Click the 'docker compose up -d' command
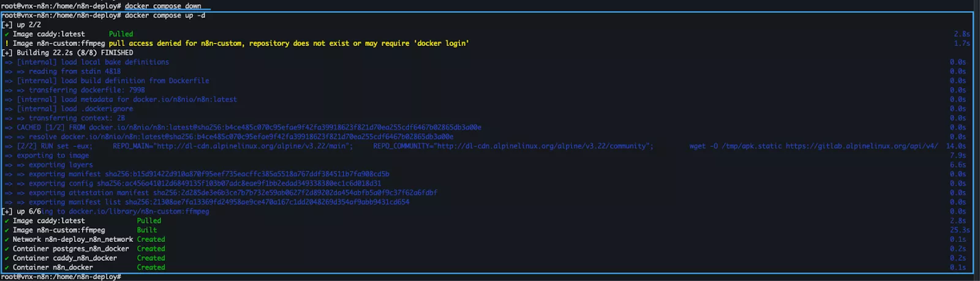Screen dimensions: 980x281 pyautogui.click(x=165, y=15)
